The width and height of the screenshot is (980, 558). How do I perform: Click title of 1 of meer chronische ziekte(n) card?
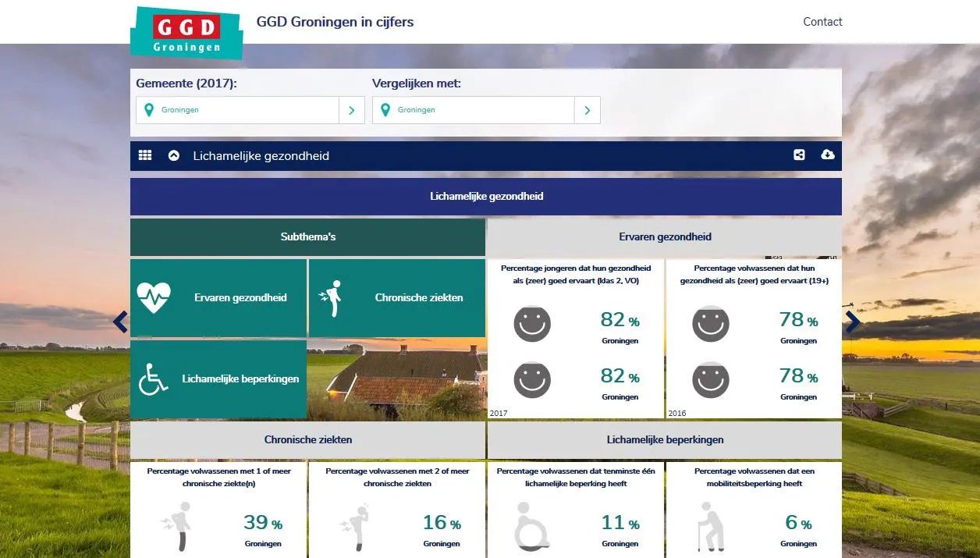[218, 478]
